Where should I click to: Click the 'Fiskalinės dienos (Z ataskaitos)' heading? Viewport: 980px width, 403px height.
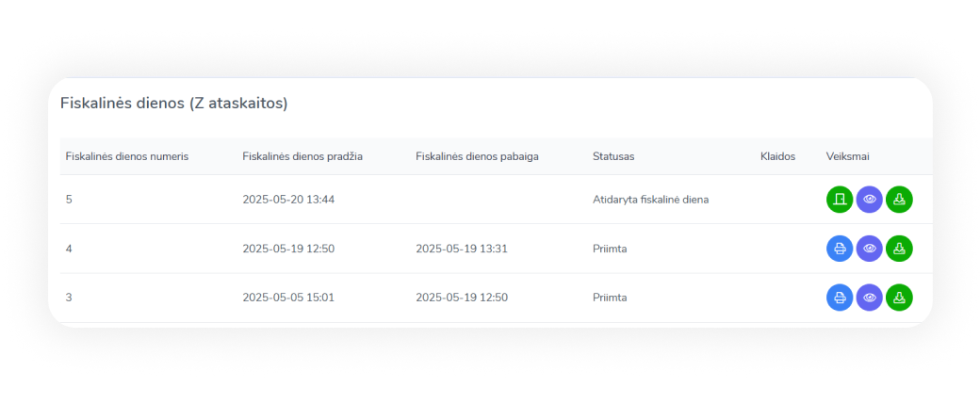174,104
